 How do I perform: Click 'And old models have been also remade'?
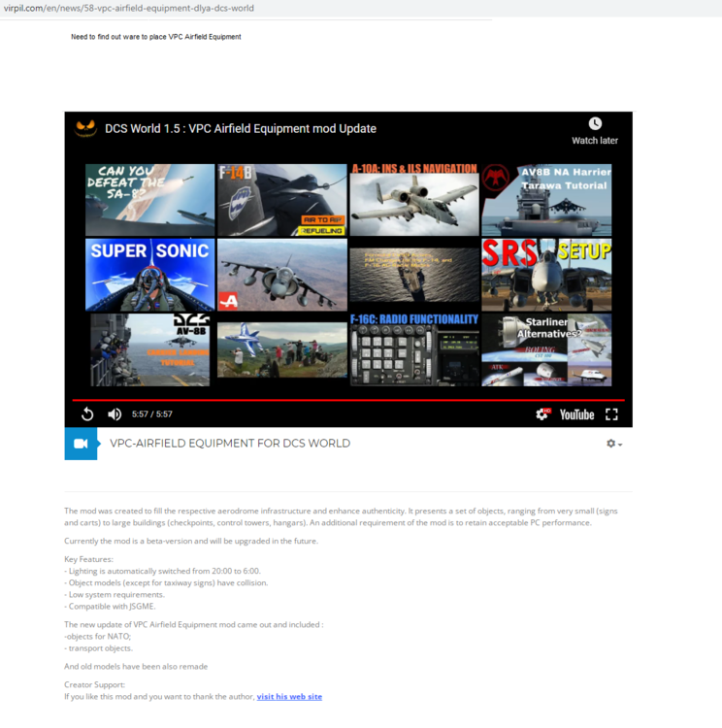click(x=136, y=666)
